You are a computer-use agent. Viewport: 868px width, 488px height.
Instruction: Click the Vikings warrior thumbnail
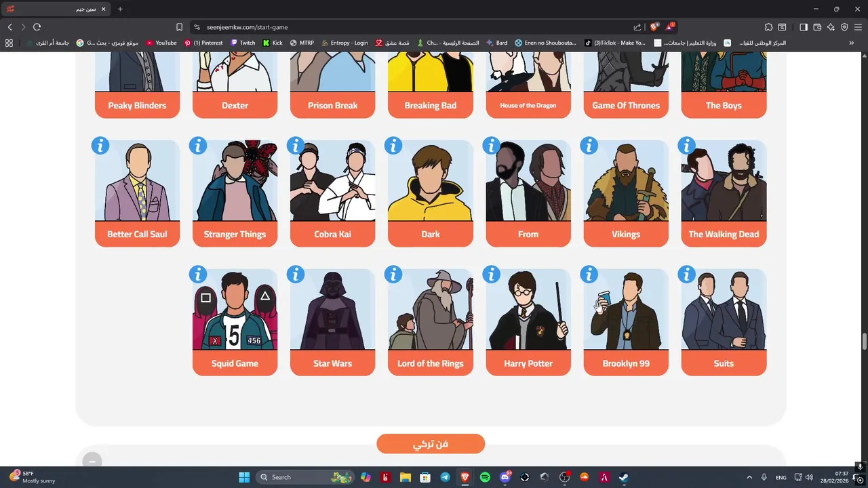[626, 181]
